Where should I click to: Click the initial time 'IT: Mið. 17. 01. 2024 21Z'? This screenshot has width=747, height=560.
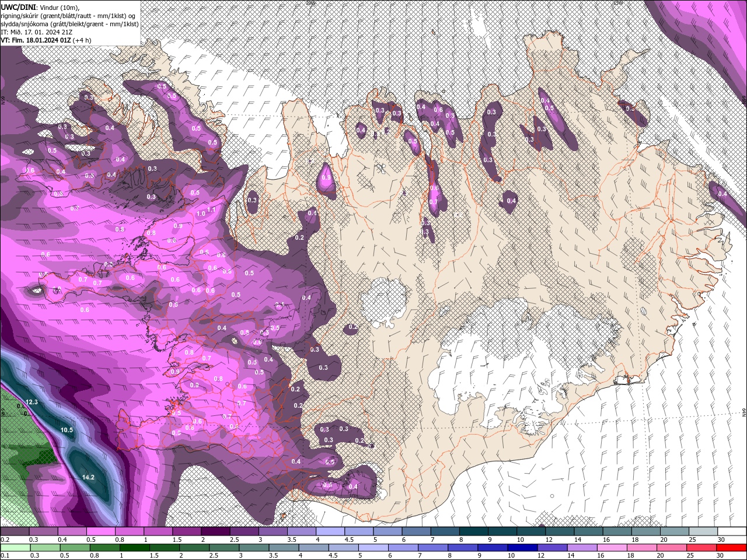[37, 32]
